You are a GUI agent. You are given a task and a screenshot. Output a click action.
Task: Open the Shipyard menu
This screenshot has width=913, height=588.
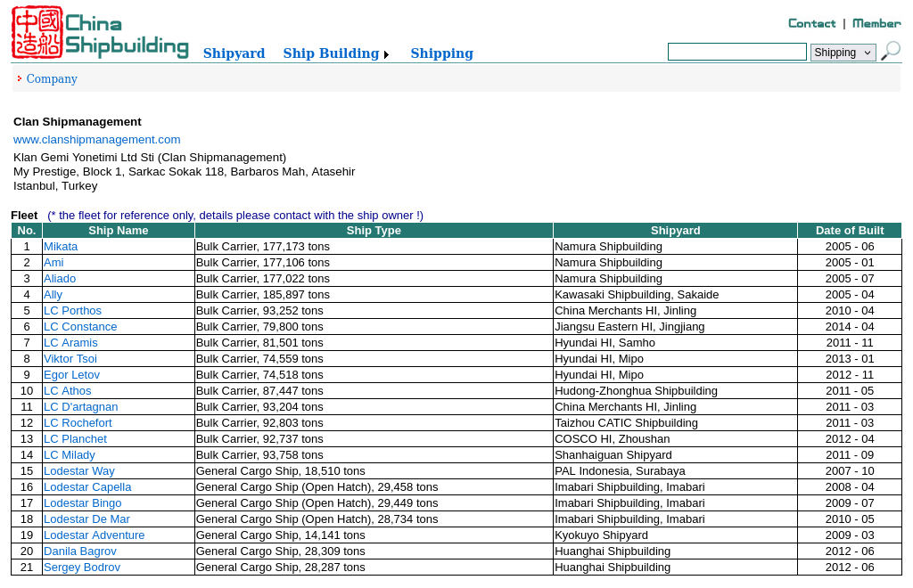[x=234, y=53]
